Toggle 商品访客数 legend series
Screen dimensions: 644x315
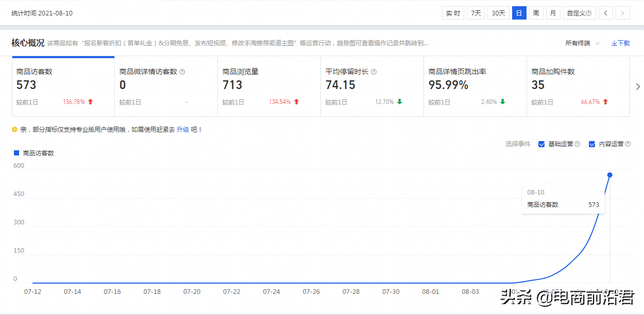(34, 153)
